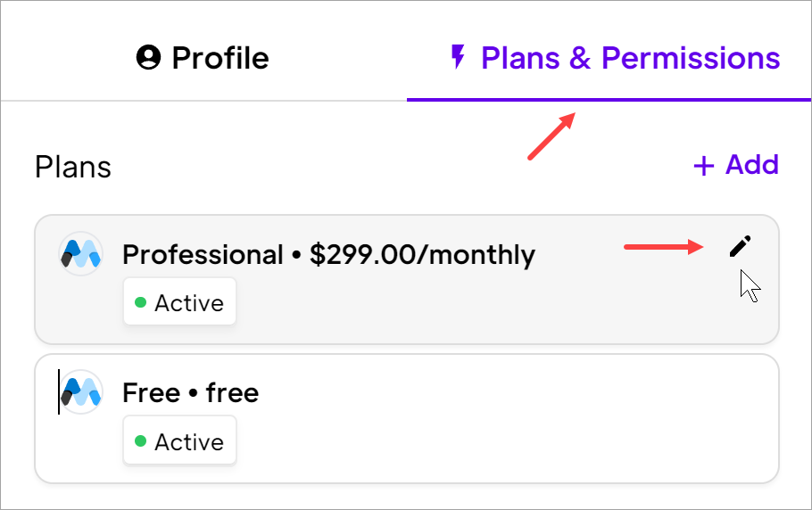
Task: Click the Free plan's Active badge
Action: 179,442
